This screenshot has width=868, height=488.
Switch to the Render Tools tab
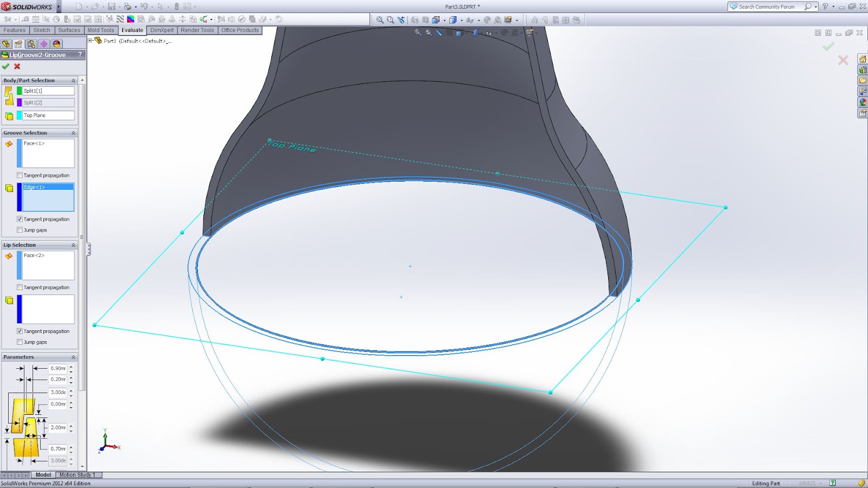(197, 30)
